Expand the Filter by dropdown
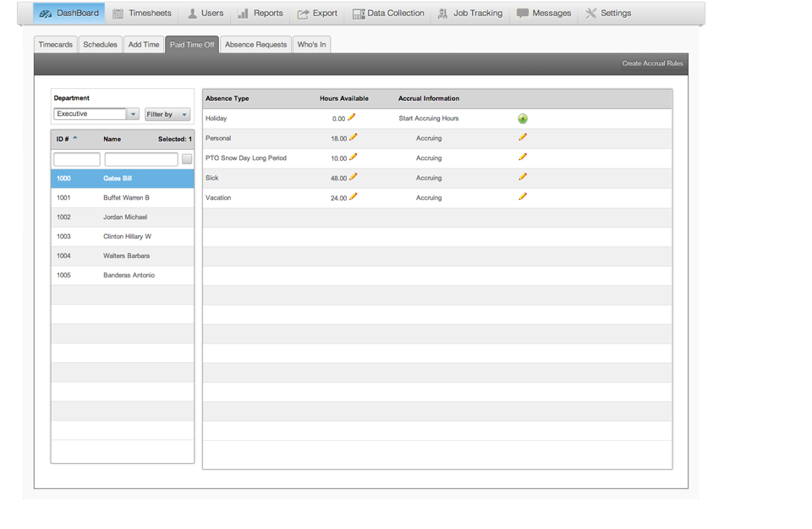This screenshot has width=812, height=529. coord(167,114)
